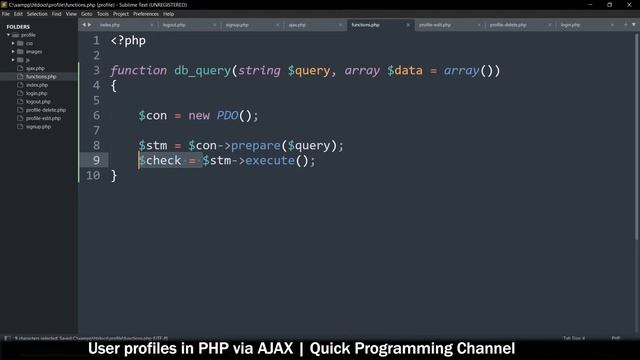Close the login.php tab
Screen dimensions: 640x360
click(x=612, y=25)
